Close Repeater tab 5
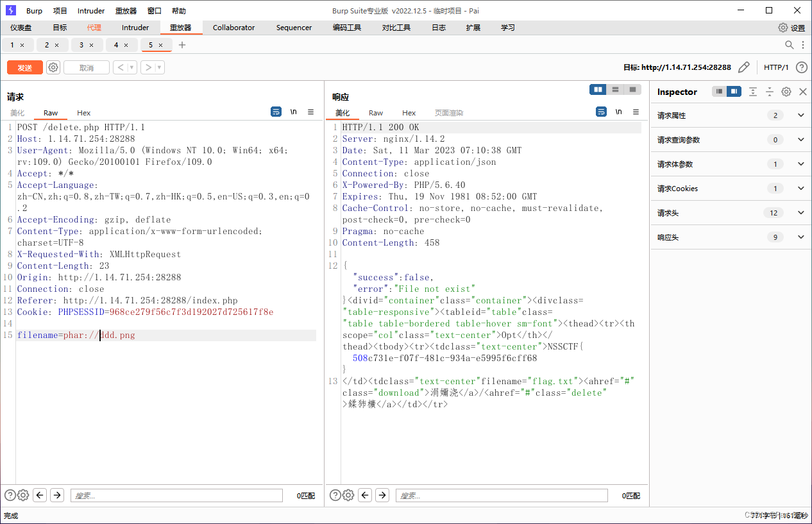Screen dimensions: 812x524 point(161,45)
